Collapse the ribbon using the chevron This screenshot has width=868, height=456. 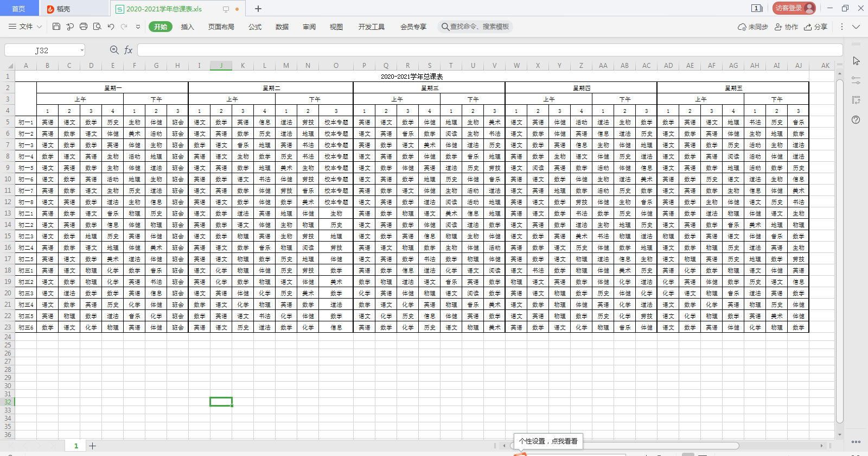(x=856, y=27)
